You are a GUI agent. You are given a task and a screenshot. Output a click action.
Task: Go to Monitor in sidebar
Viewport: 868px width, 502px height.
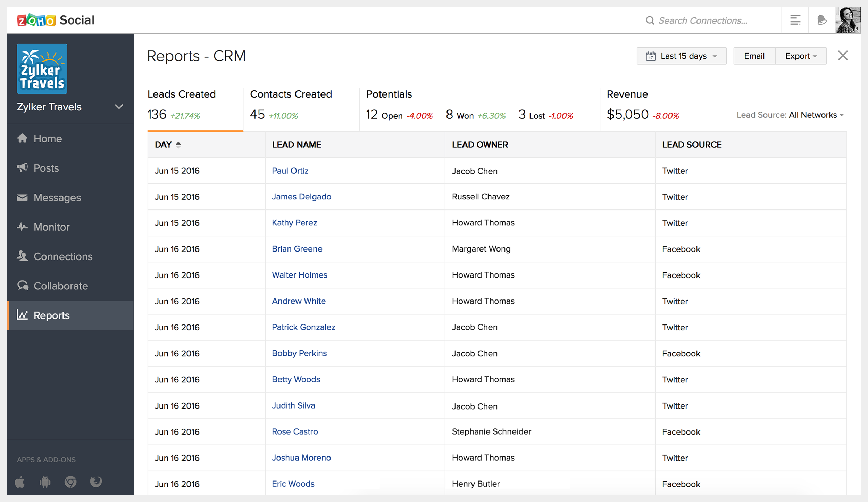pos(51,227)
